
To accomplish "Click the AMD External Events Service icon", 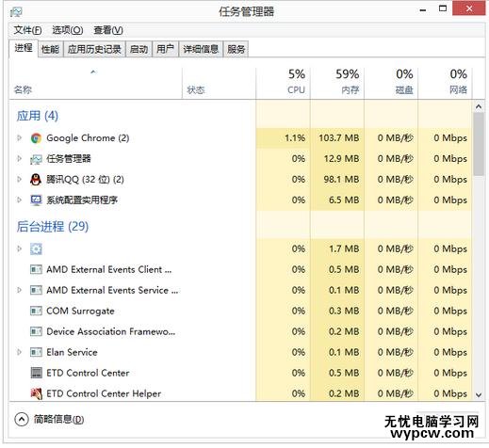I will [36, 290].
